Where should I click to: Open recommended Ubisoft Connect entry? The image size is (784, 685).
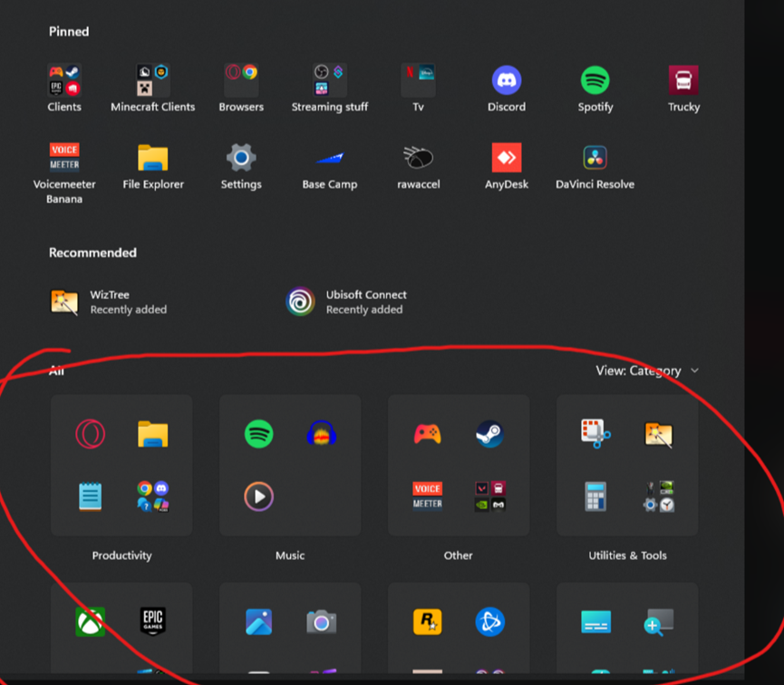pos(346,302)
